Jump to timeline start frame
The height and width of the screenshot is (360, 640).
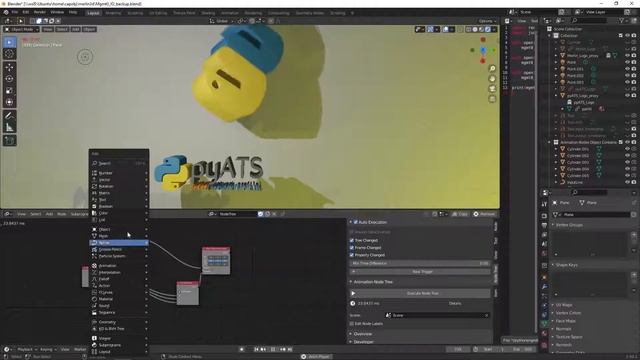pos(256,349)
